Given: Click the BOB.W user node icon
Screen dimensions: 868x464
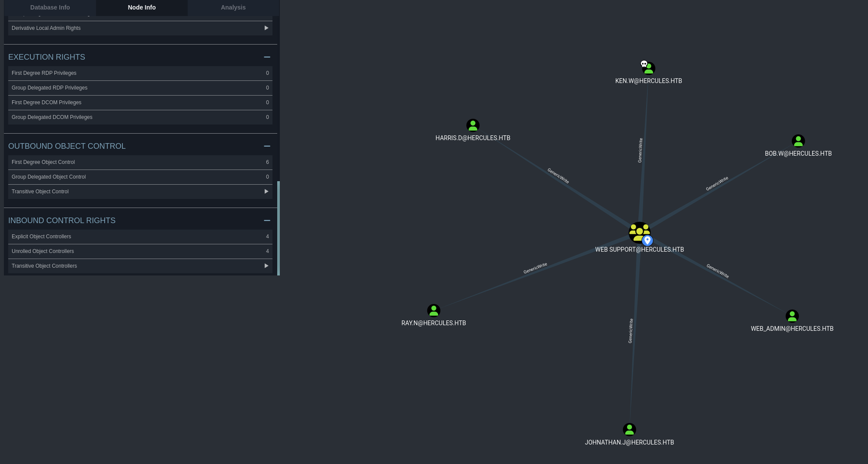Looking at the screenshot, I should [x=798, y=141].
